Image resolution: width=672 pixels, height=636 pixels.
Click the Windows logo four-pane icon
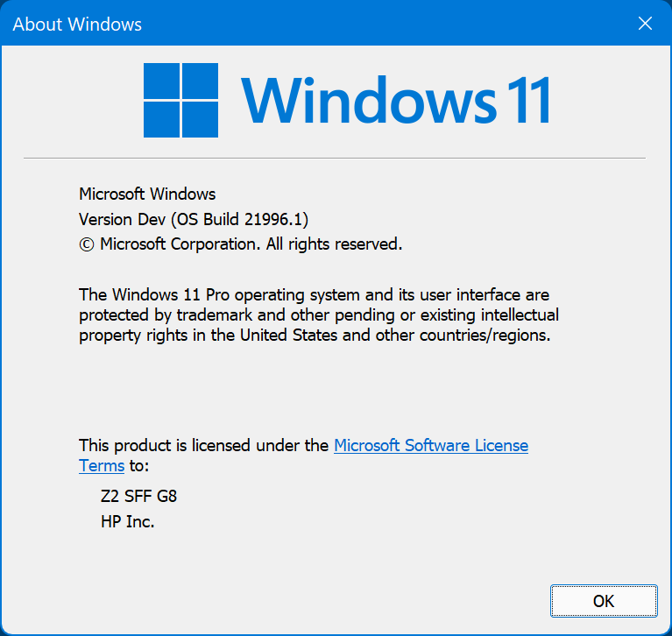coord(180,100)
